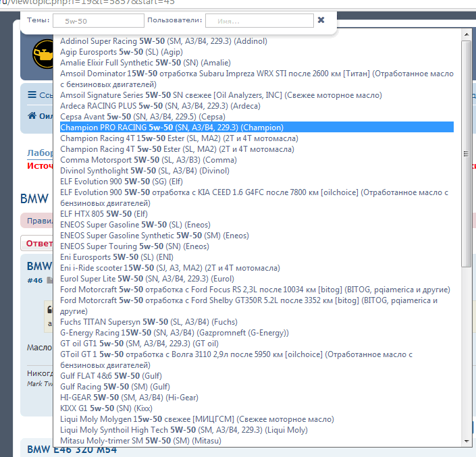Viewport: 476px width, 457px height.
Task: Close the search panel with the X icon
Action: [321, 20]
